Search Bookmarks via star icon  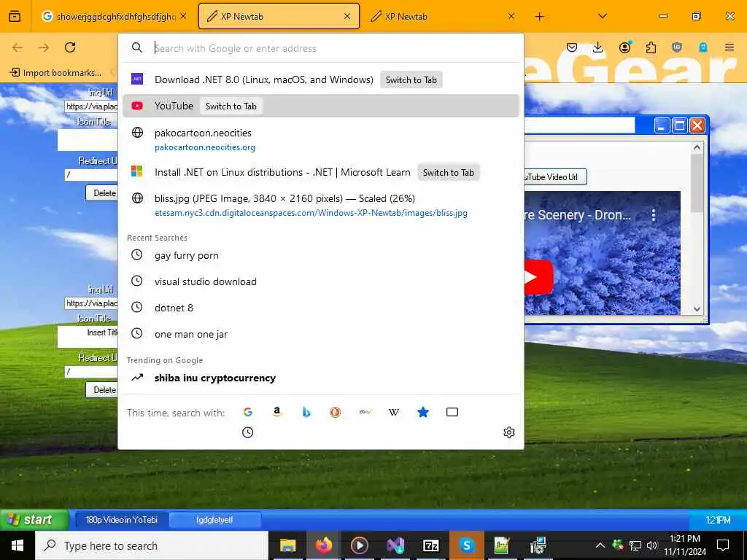(423, 412)
